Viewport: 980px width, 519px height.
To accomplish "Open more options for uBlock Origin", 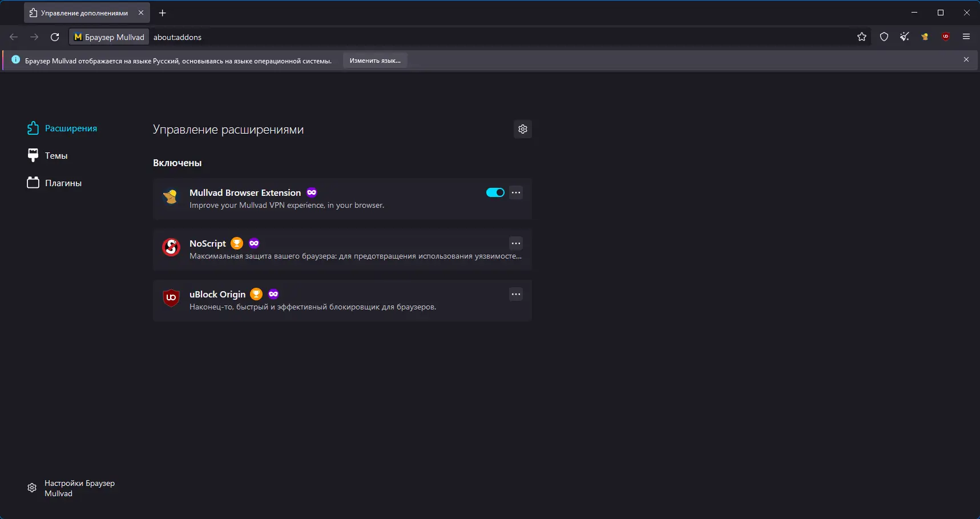I will coord(516,294).
